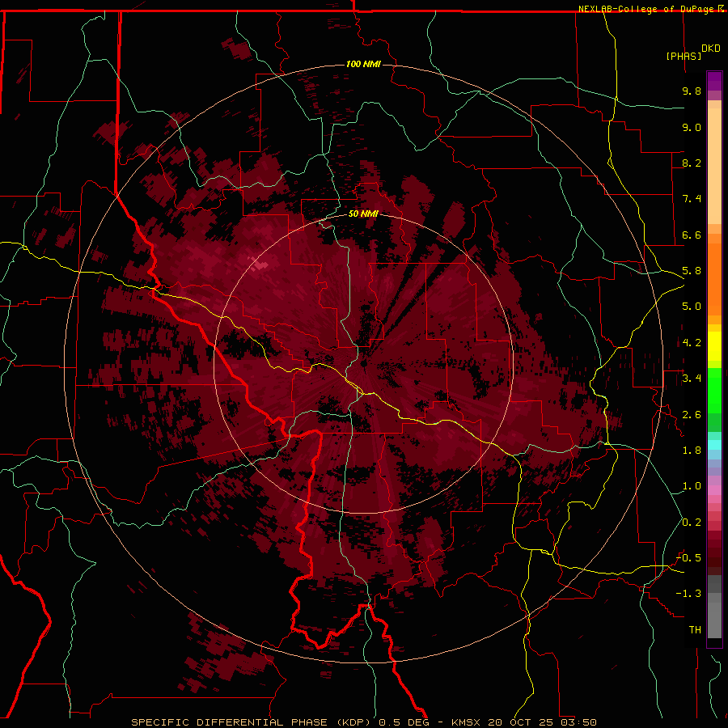Click the 1.8 value on the color scale

(x=692, y=451)
